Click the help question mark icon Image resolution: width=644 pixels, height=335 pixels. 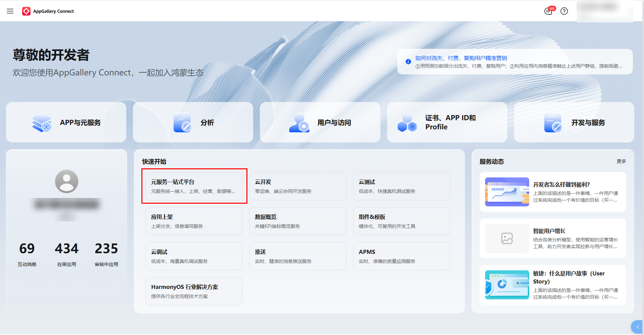(564, 11)
